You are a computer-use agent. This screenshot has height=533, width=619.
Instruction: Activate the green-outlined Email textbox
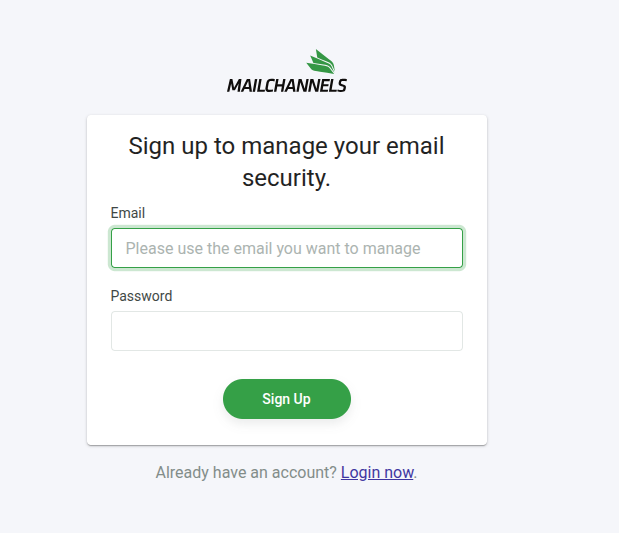tap(287, 248)
